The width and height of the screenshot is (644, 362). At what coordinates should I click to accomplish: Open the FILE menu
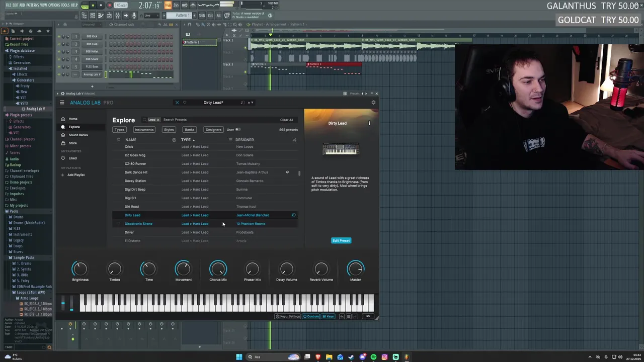click(9, 5)
